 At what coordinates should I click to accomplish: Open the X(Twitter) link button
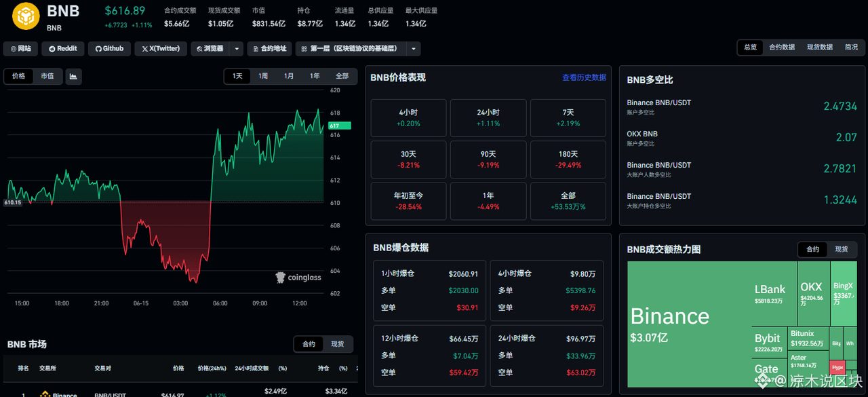click(x=161, y=49)
